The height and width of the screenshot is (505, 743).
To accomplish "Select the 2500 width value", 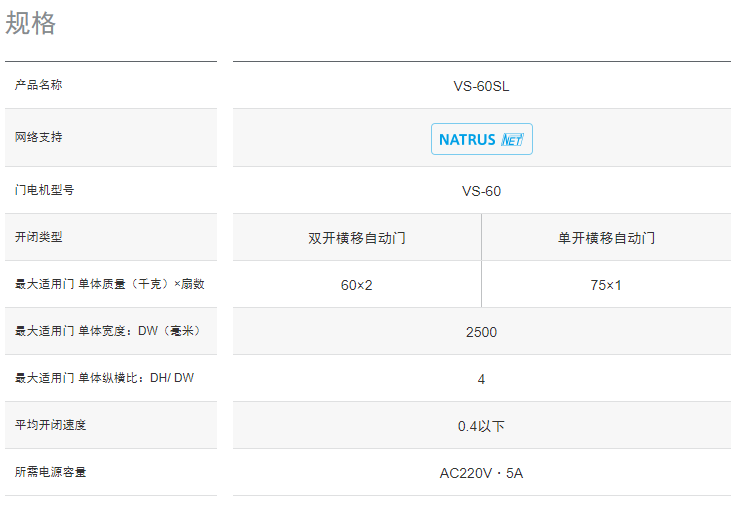I will pos(481,332).
